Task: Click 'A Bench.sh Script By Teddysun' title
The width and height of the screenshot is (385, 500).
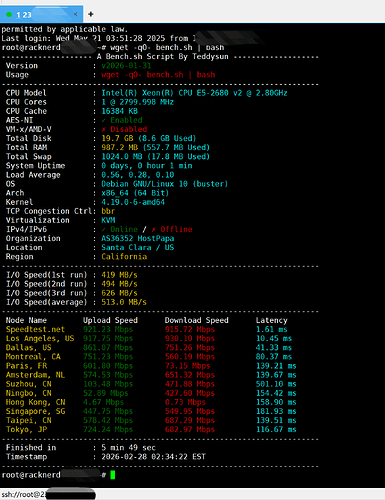Action: pyautogui.click(x=163, y=57)
